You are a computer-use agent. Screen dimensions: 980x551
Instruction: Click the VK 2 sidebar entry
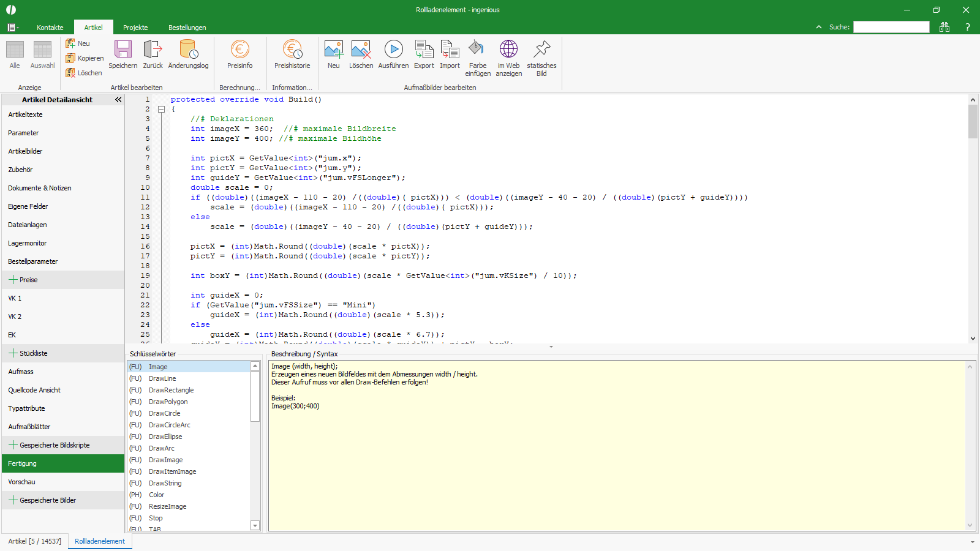click(63, 317)
